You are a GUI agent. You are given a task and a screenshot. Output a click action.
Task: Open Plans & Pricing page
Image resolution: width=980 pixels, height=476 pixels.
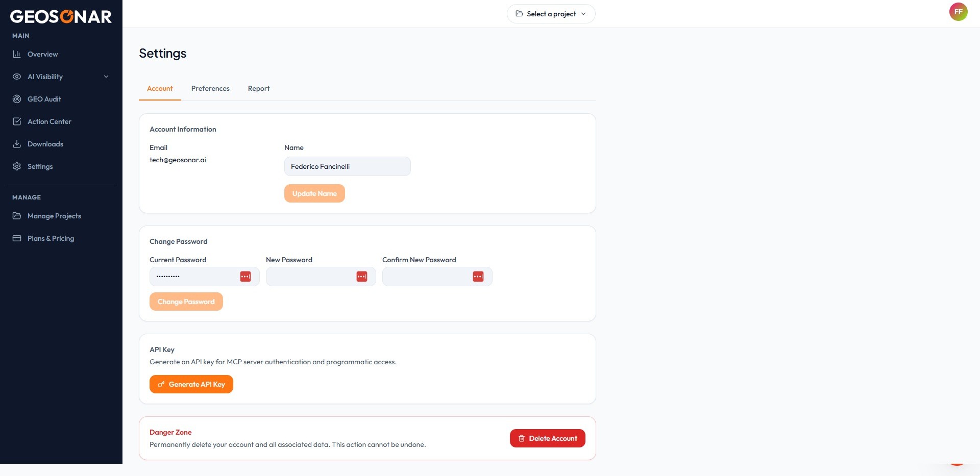61,238
